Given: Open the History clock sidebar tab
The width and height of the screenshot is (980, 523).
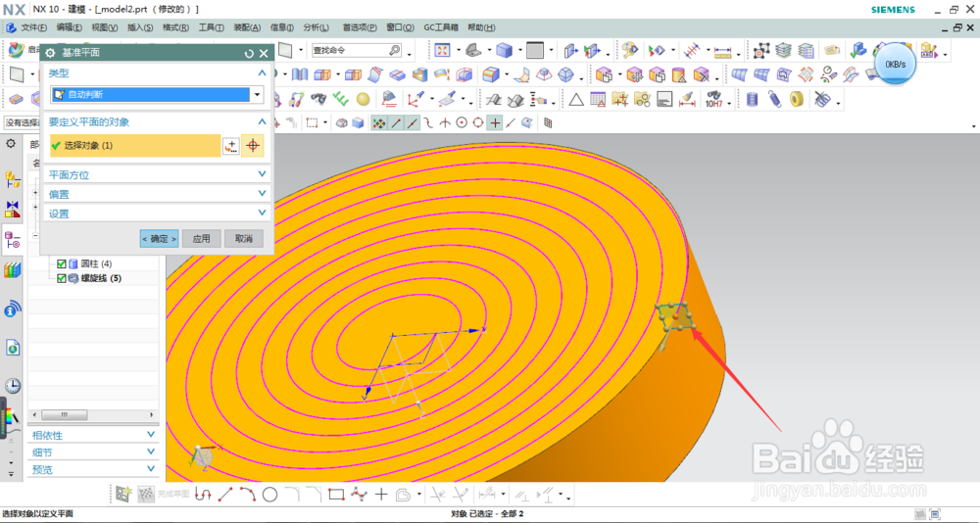Looking at the screenshot, I should 12,386.
